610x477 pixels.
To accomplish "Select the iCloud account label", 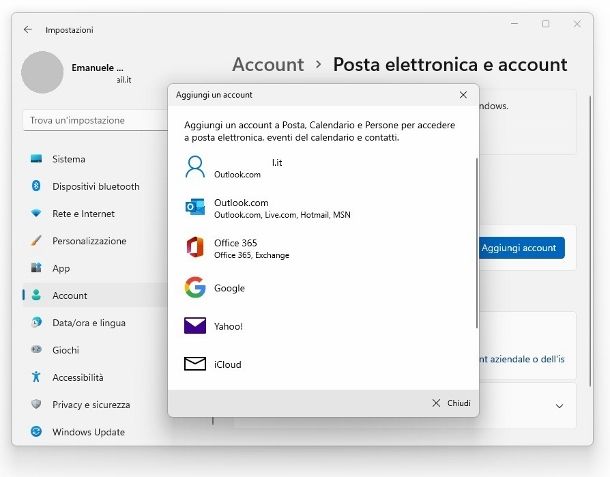I will coord(228,365).
